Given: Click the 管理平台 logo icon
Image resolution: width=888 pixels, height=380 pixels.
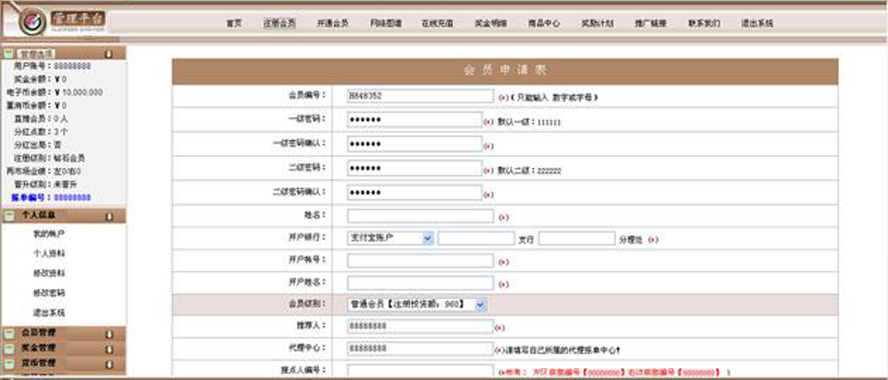Looking at the screenshot, I should click(32, 22).
